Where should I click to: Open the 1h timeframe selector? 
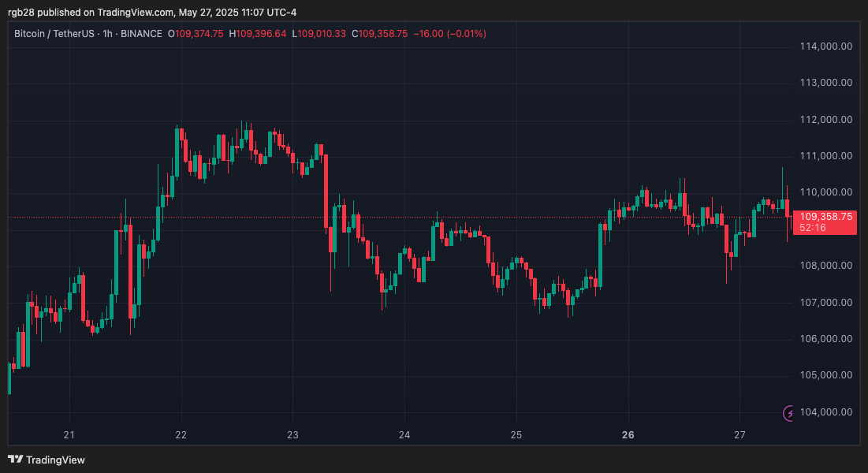[x=107, y=34]
